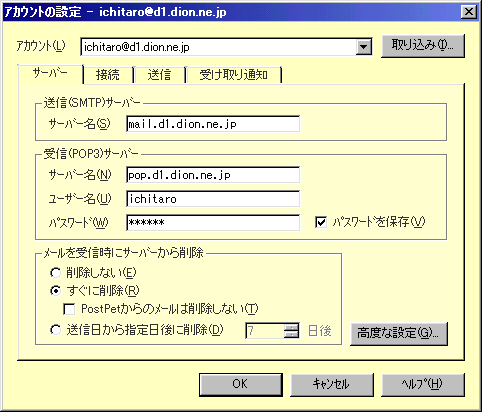Click the キャンセル button
Viewport: 482px width, 412px height.
pos(332,385)
